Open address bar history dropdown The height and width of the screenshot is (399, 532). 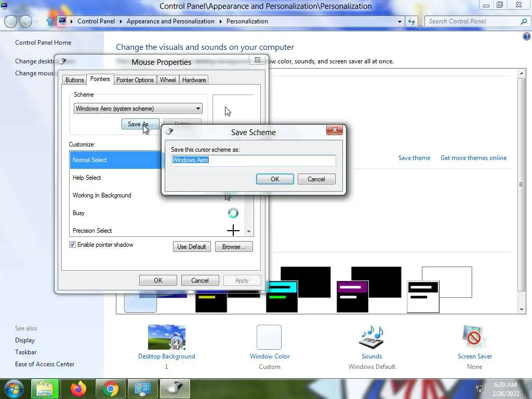(400, 22)
